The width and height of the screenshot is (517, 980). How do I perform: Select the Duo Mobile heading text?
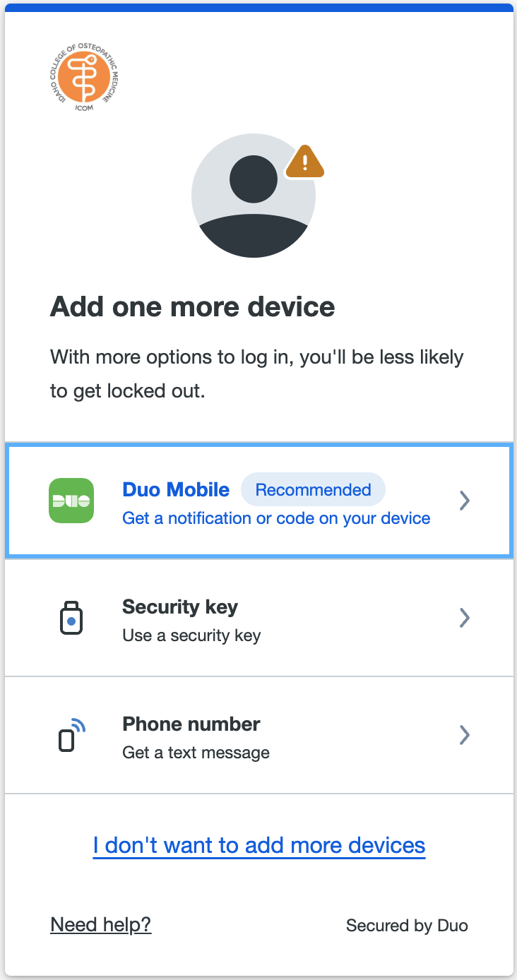[176, 489]
